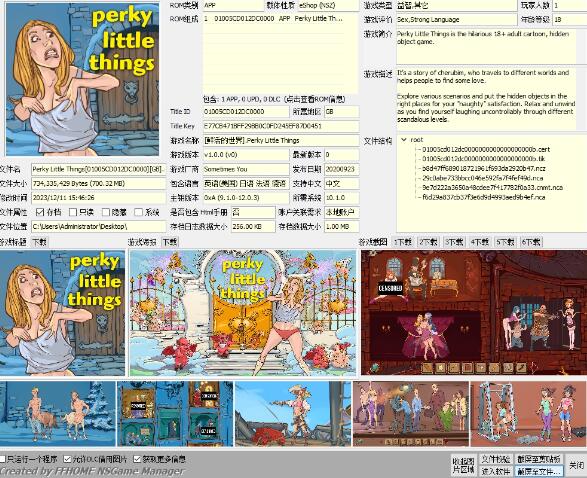Click the 截屏至剪贴板 button

pyautogui.click(x=539, y=459)
